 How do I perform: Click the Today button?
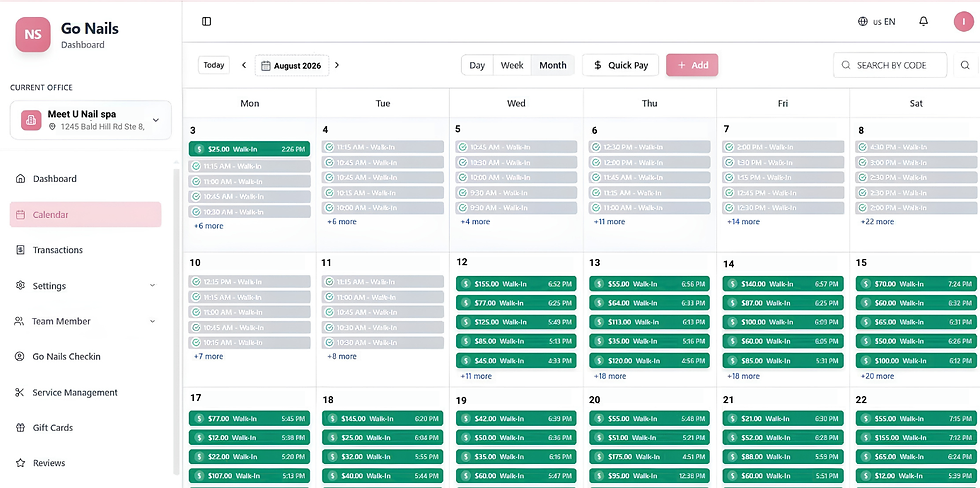[x=214, y=65]
